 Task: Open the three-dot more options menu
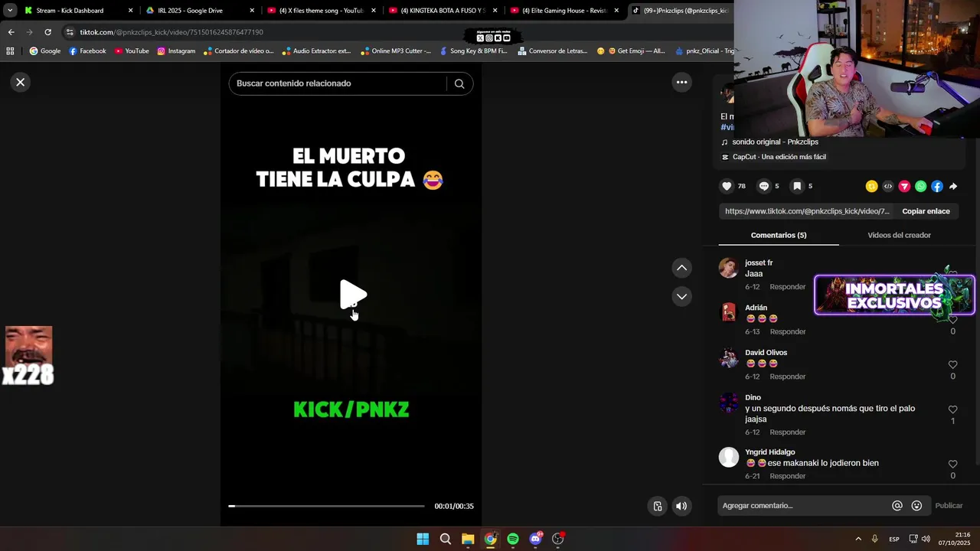click(681, 82)
